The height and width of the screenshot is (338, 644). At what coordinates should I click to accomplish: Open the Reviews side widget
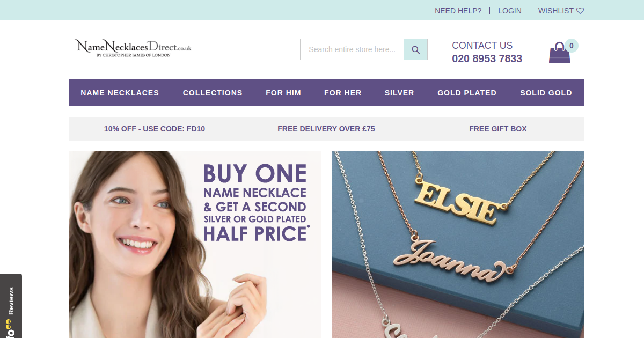point(11,306)
